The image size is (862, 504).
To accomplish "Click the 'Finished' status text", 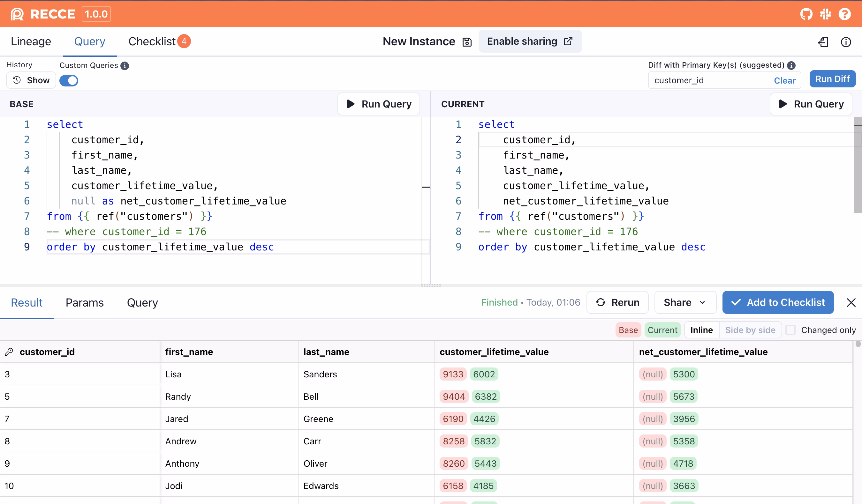I will [x=499, y=302].
